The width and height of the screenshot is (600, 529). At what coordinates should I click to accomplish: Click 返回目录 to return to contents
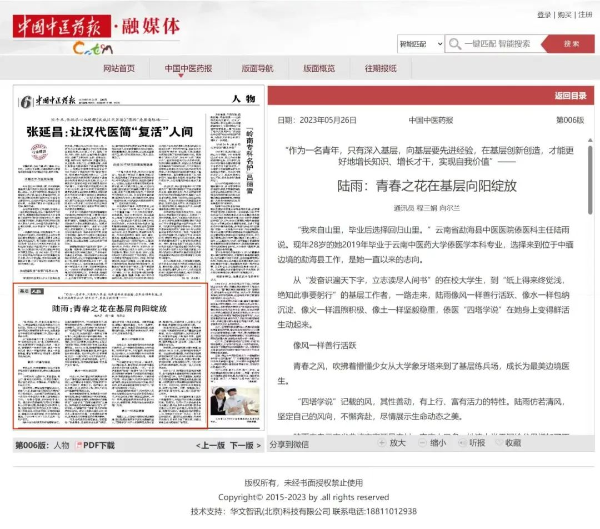tap(570, 96)
